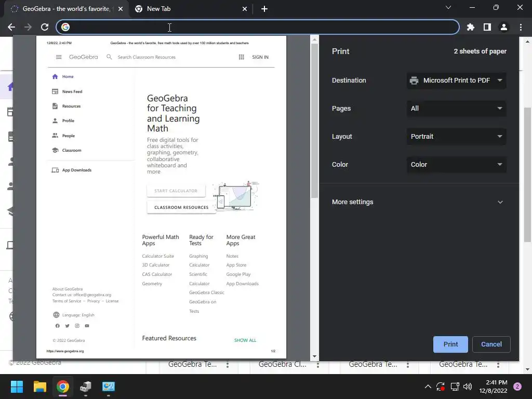Image resolution: width=532 pixels, height=399 pixels.
Task: Click the tab search chevron in title bar
Action: [x=448, y=7]
